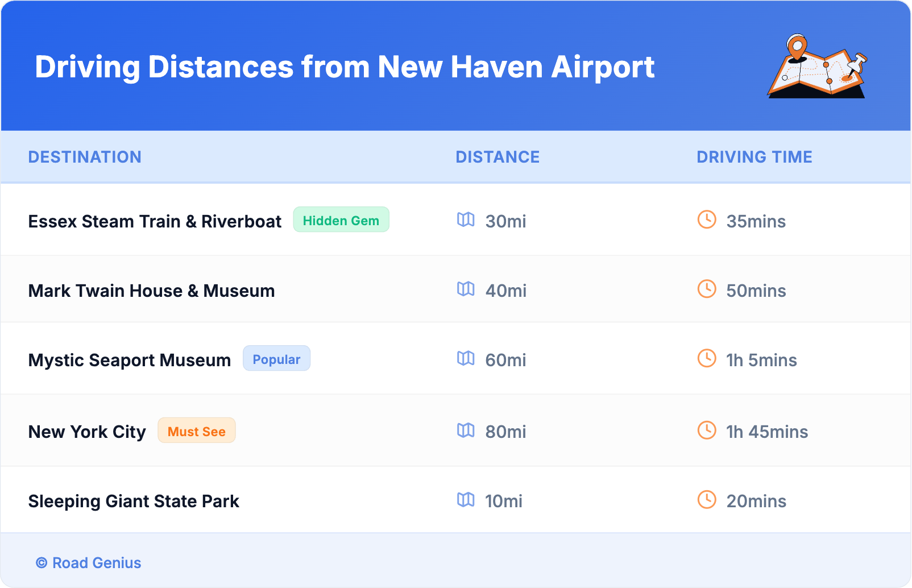This screenshot has width=912, height=588.
Task: Click the clock icon beside 1h 5mins
Action: (707, 358)
